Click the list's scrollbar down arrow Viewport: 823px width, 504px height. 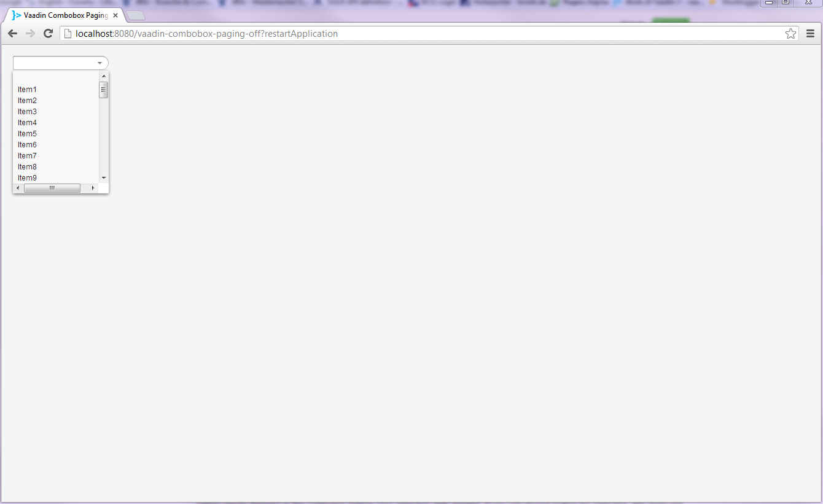tap(103, 177)
